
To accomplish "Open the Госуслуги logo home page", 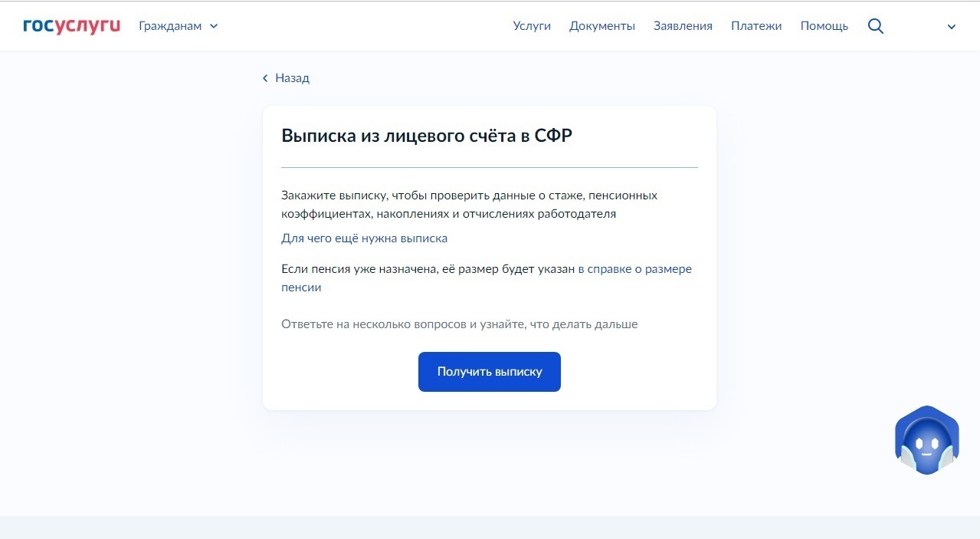I will (x=72, y=26).
